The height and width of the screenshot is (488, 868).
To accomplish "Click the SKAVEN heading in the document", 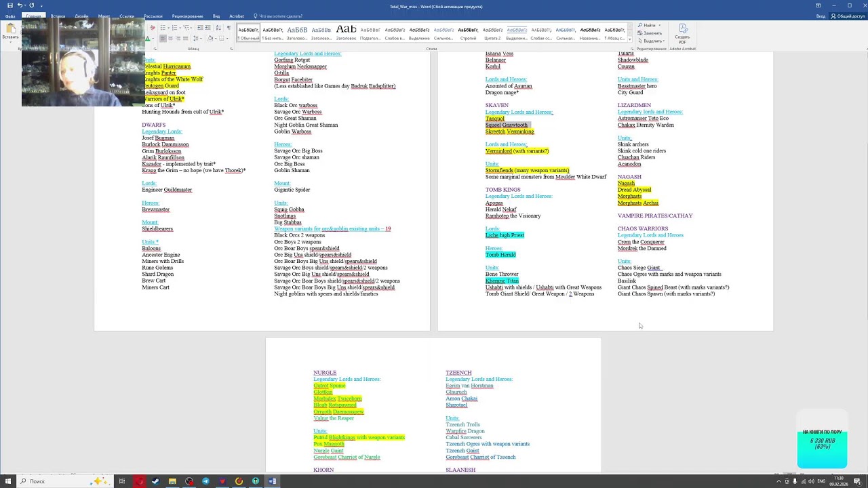I will coord(497,106).
